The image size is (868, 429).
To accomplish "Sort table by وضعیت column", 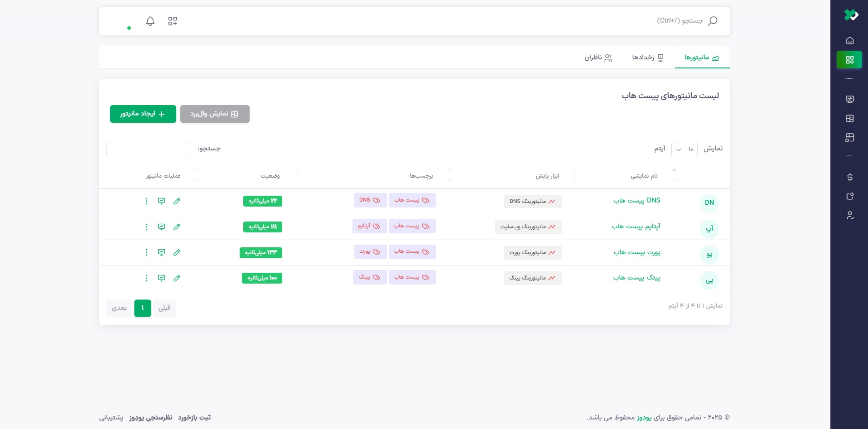I will (x=270, y=176).
